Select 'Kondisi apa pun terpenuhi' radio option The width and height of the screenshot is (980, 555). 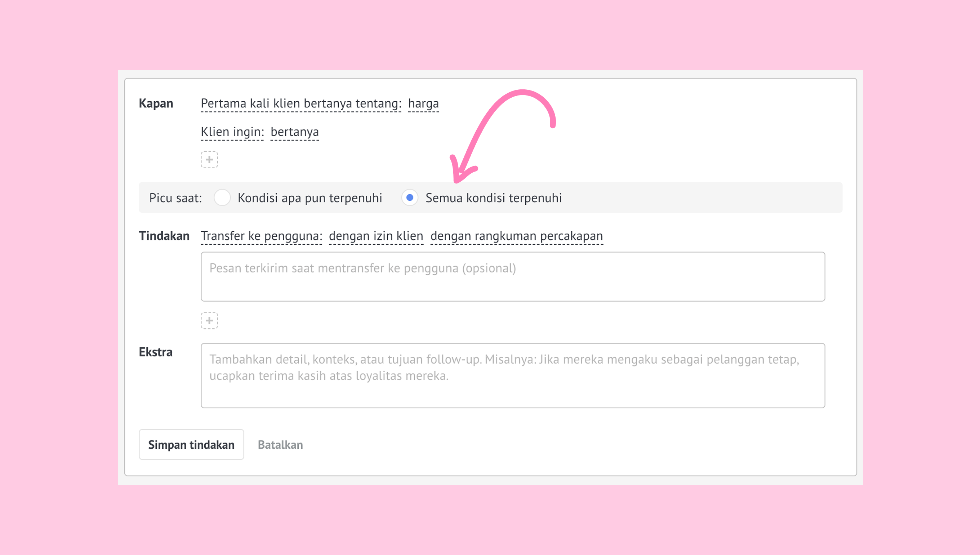pyautogui.click(x=222, y=198)
